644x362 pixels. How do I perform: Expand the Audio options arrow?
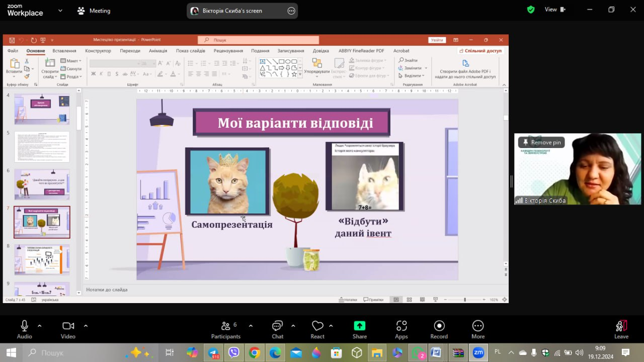coord(40,325)
